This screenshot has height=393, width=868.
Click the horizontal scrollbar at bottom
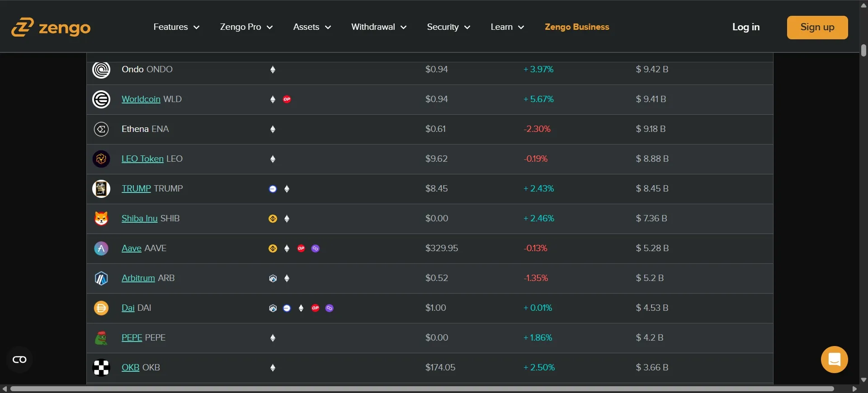click(x=422, y=389)
